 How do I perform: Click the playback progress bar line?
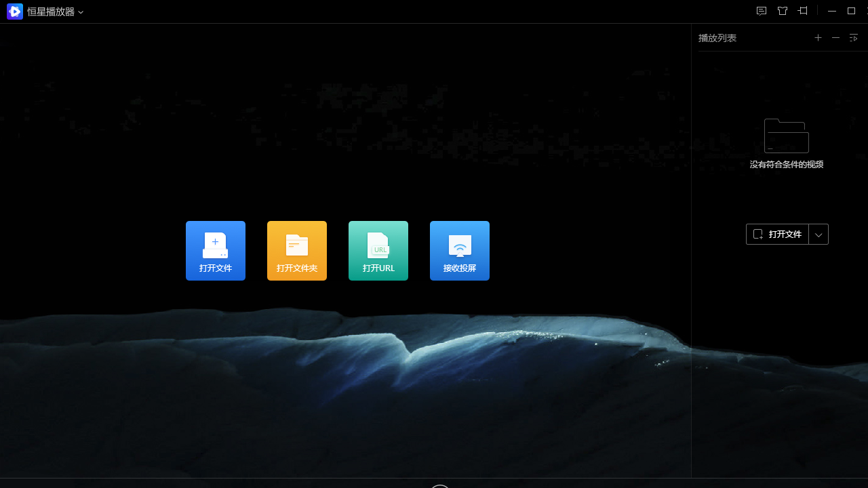point(271,479)
